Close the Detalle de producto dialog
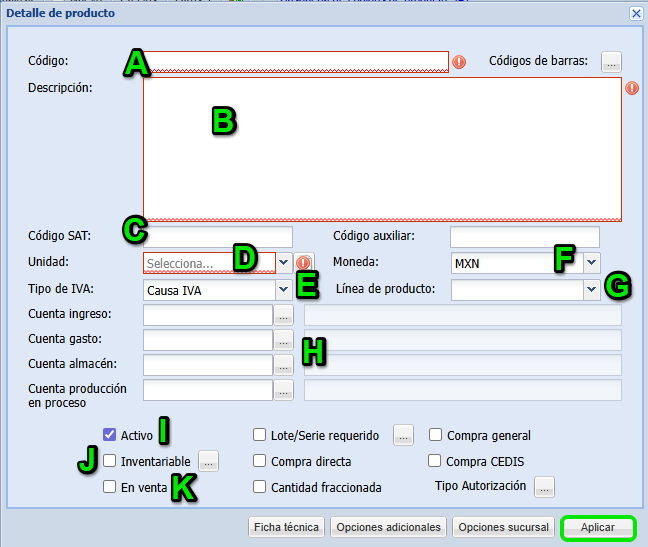 (x=636, y=13)
